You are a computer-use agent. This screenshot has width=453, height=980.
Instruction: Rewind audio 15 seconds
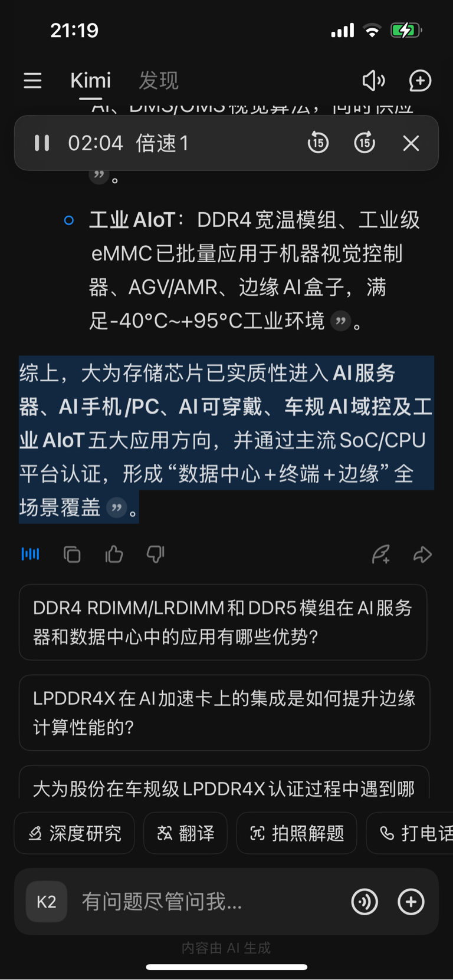pos(318,143)
